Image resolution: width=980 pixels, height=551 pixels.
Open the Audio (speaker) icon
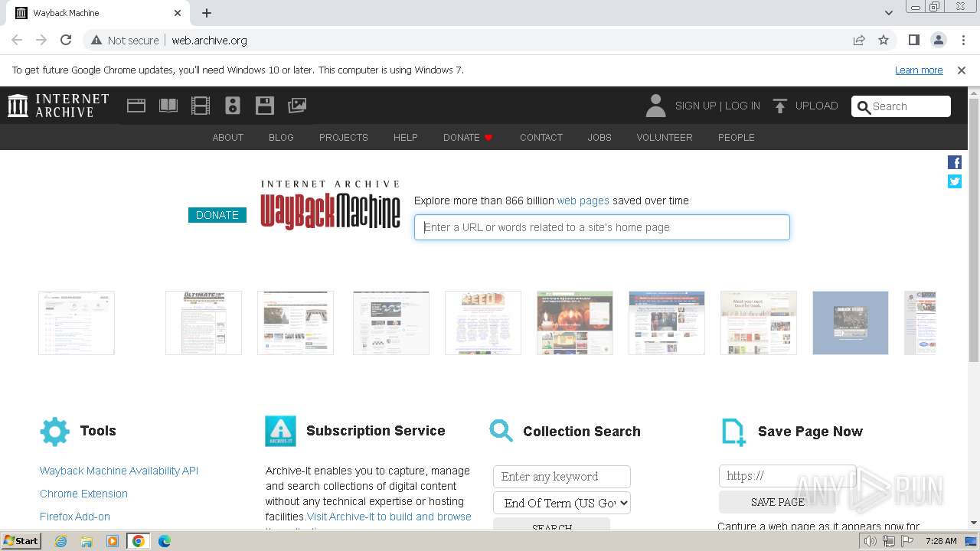coord(233,106)
